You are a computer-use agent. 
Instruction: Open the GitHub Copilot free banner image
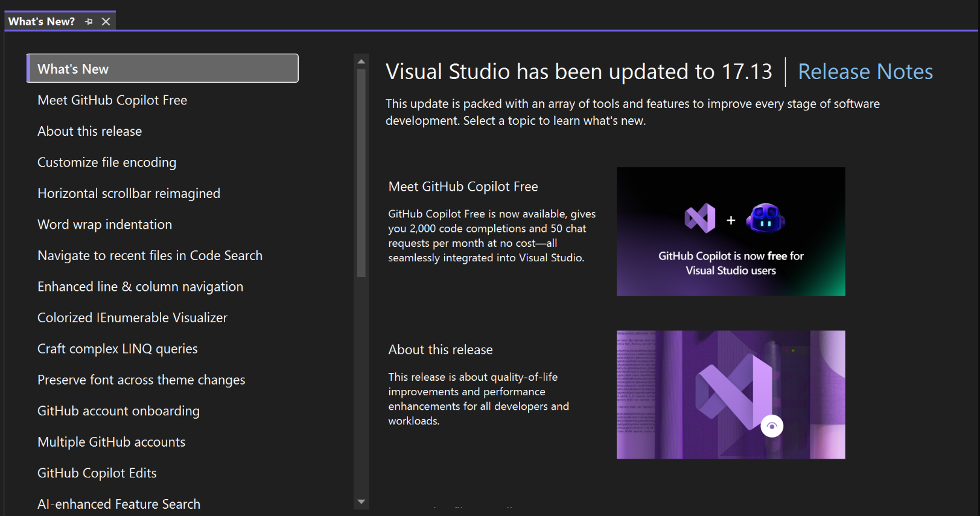731,232
